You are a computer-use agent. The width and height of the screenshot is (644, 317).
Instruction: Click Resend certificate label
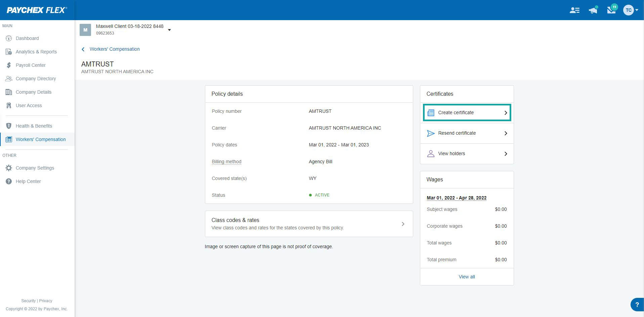pyautogui.click(x=457, y=133)
